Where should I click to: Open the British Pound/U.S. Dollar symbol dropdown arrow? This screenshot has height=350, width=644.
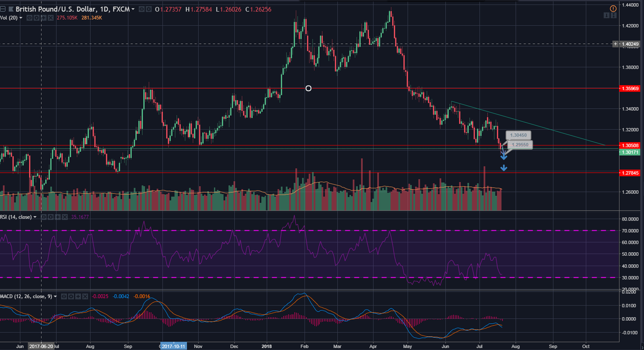(x=133, y=9)
